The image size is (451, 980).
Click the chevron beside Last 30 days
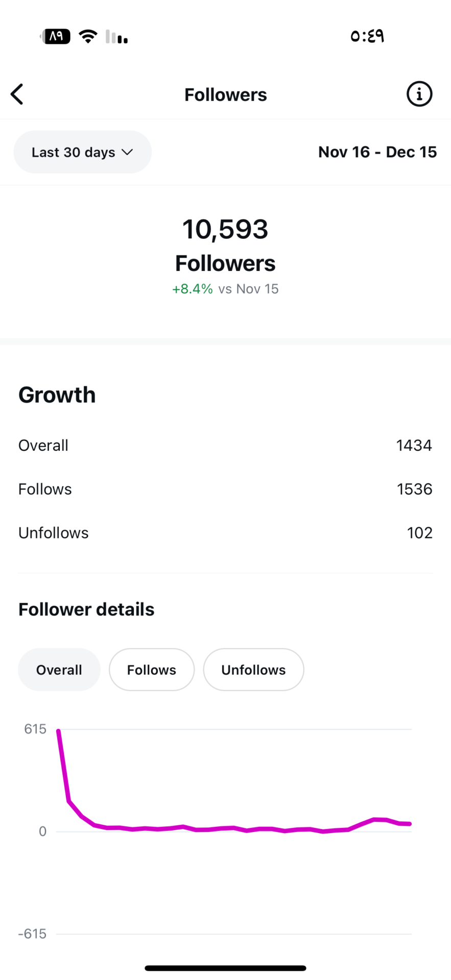click(x=127, y=152)
